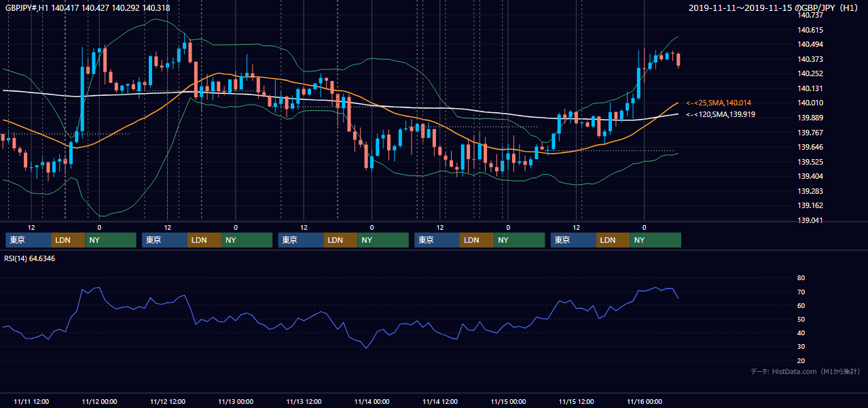Click price axis value 139.646
The height and width of the screenshot is (408, 868).
pos(810,147)
